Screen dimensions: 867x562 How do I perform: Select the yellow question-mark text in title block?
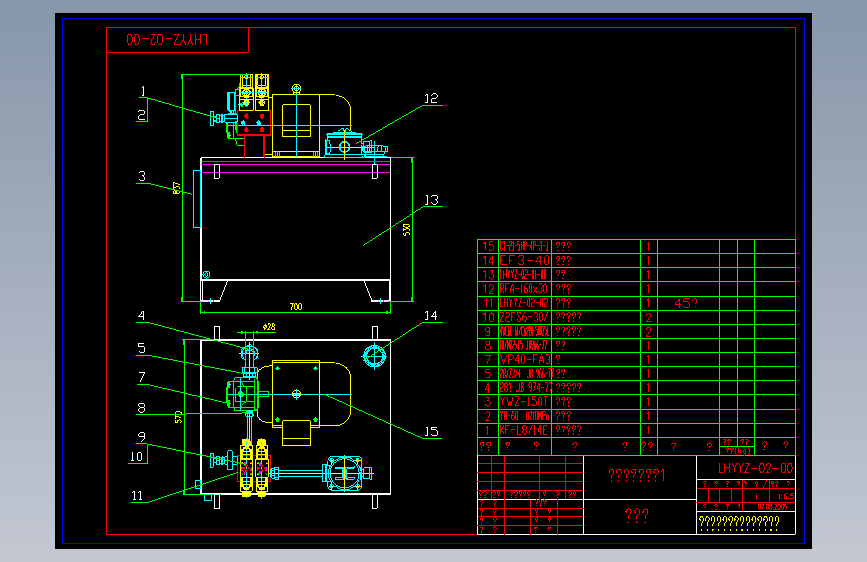[x=739, y=522]
